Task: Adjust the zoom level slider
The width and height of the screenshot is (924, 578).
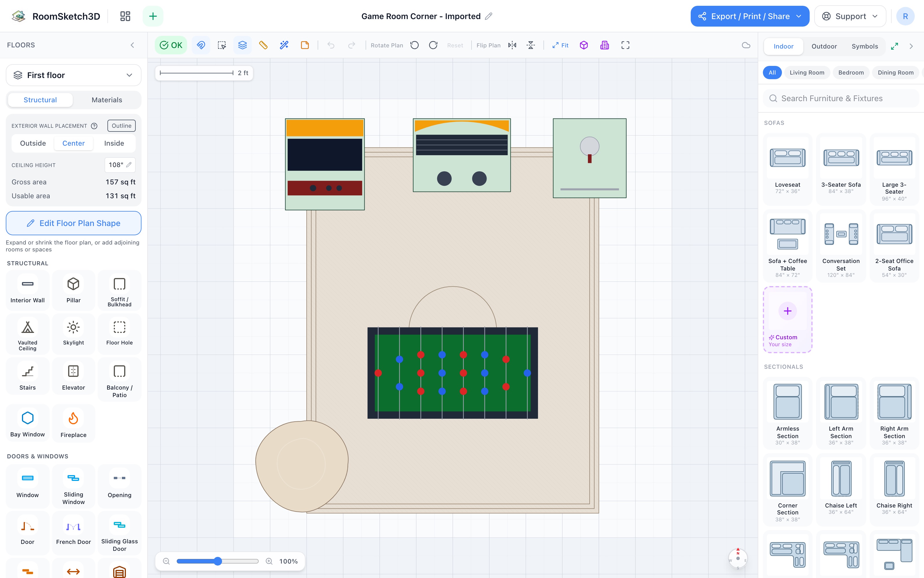Action: 218,561
